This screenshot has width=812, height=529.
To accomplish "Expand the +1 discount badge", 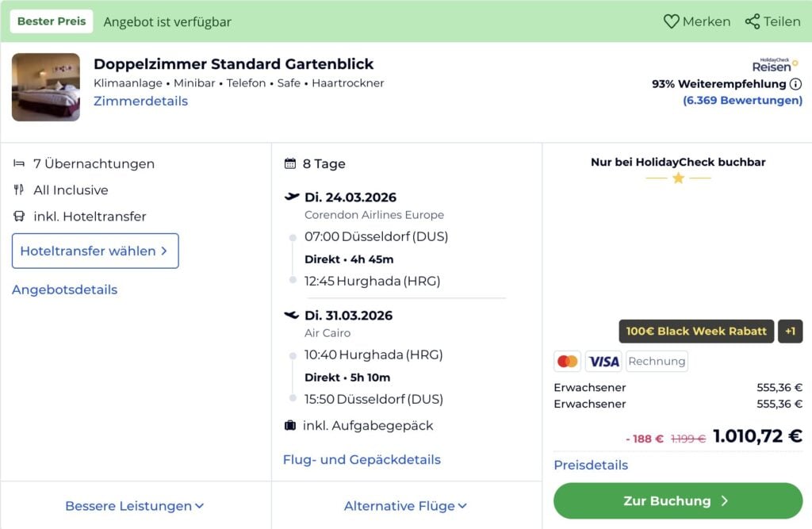I will 791,332.
